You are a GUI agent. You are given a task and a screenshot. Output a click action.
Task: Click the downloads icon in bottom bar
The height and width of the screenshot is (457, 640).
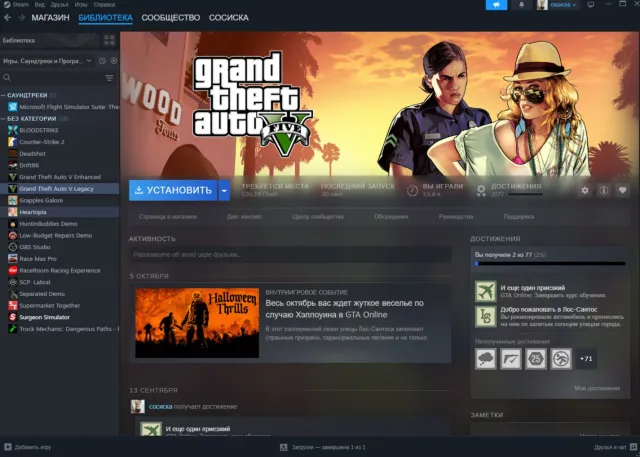tap(284, 447)
